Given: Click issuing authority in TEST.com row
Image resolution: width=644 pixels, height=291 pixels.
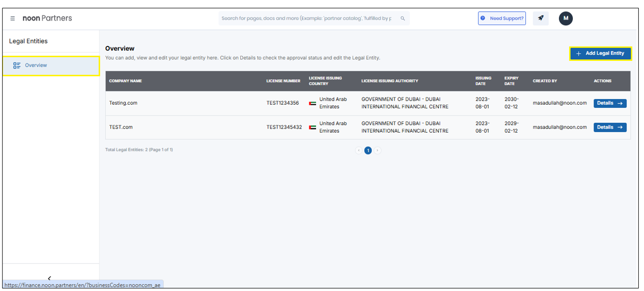Looking at the screenshot, I should [405, 127].
